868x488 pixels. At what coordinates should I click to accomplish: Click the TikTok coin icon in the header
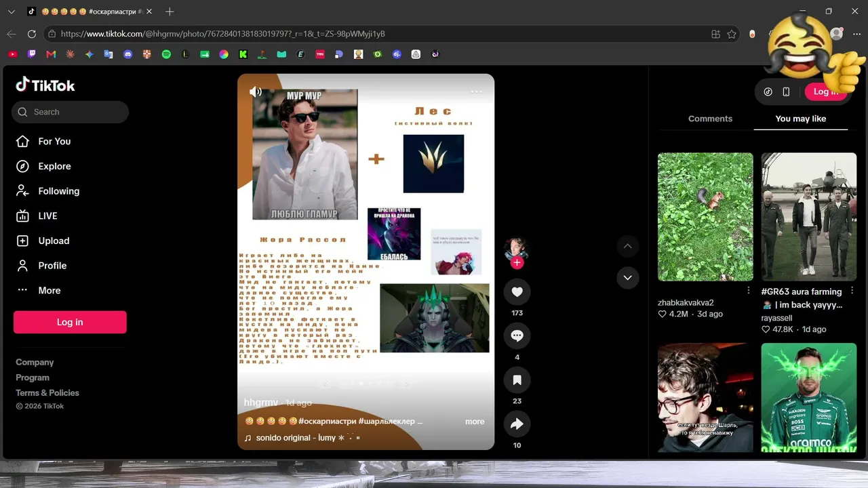tap(768, 91)
